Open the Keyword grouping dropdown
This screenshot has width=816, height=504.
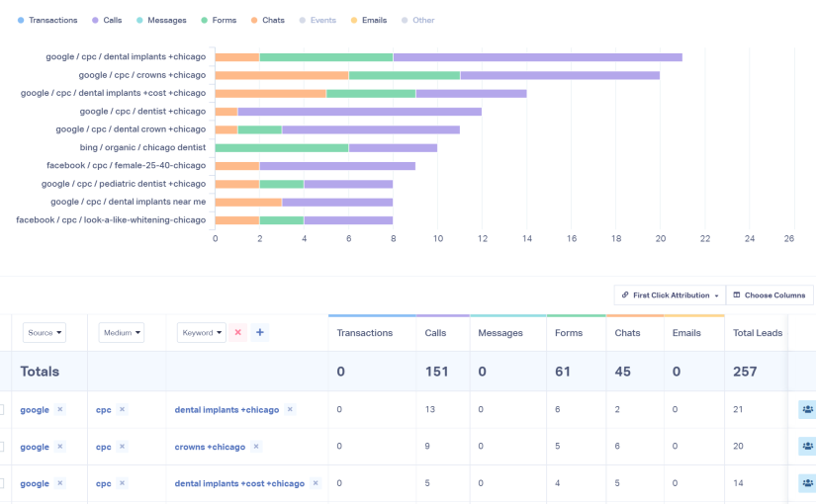202,333
